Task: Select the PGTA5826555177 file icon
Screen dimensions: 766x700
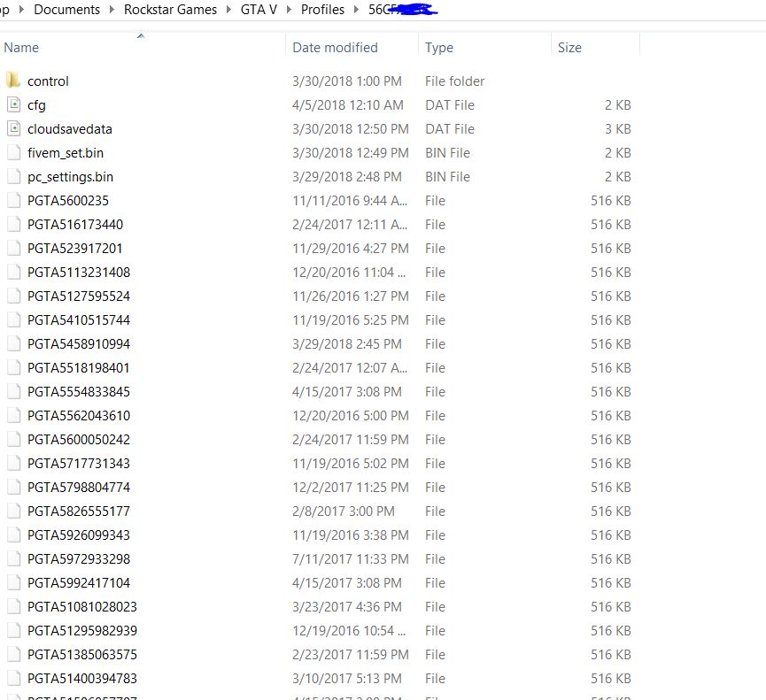Action: pyautogui.click(x=14, y=512)
